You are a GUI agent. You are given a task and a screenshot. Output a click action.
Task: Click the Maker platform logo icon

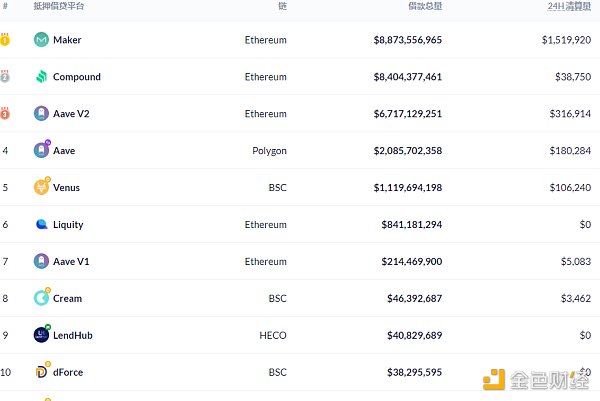(x=41, y=40)
